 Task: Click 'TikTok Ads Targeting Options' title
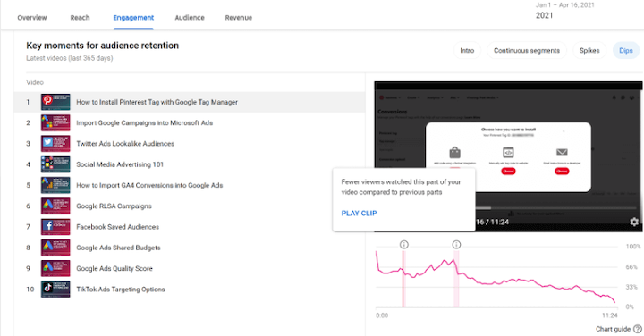[x=121, y=290]
